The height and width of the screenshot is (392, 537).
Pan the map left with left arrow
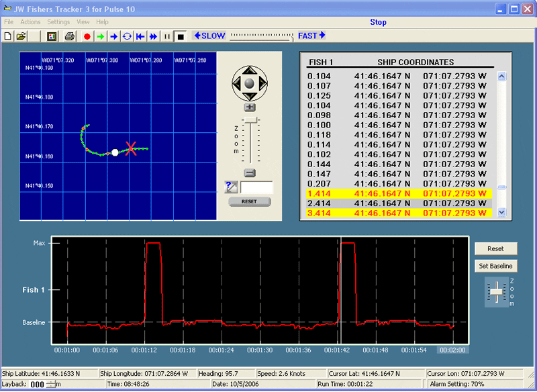tap(237, 83)
